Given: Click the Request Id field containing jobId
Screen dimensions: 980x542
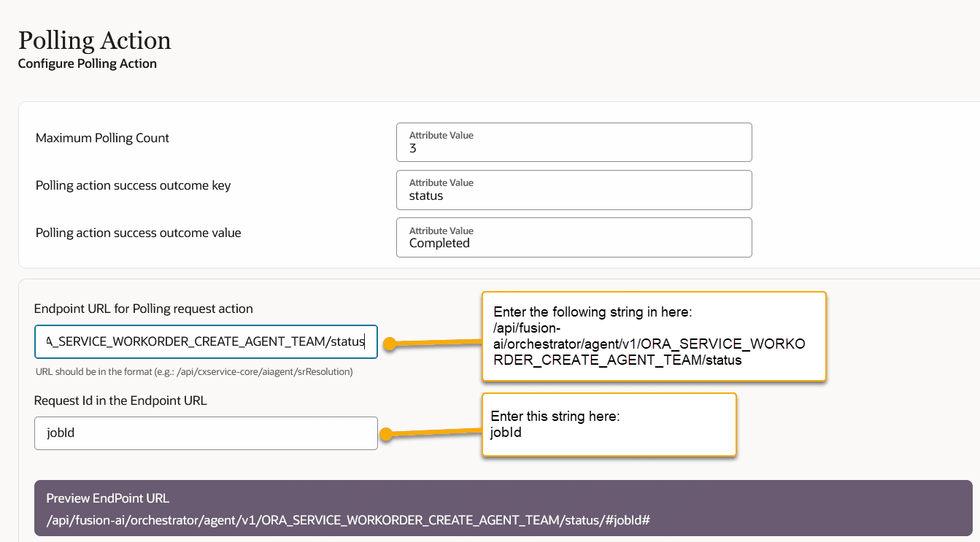Looking at the screenshot, I should coord(206,433).
